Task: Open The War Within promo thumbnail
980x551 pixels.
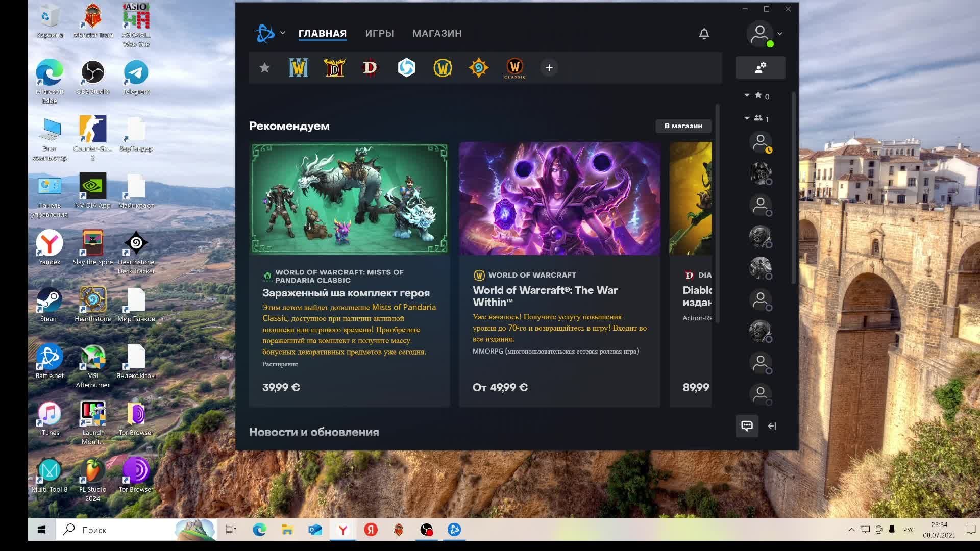Action: pos(559,199)
